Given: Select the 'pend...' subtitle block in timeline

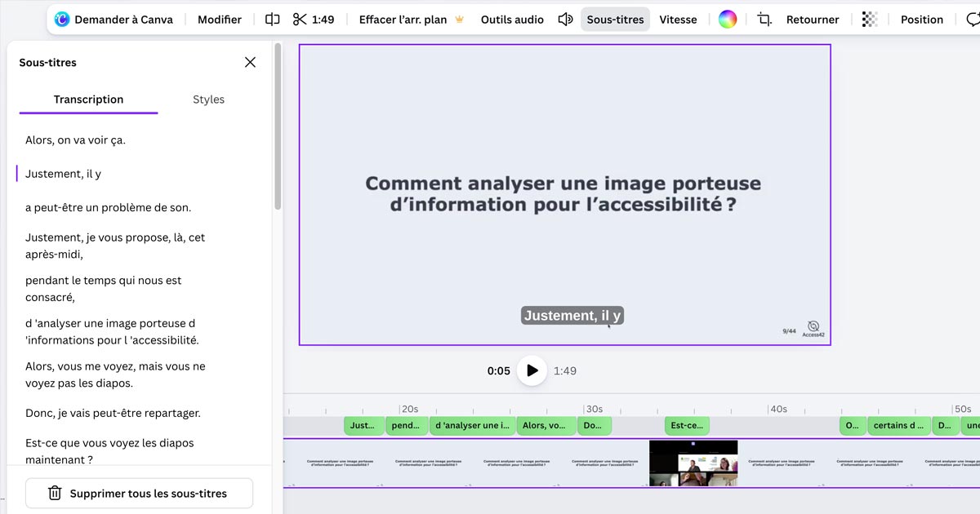Looking at the screenshot, I should pyautogui.click(x=407, y=425).
